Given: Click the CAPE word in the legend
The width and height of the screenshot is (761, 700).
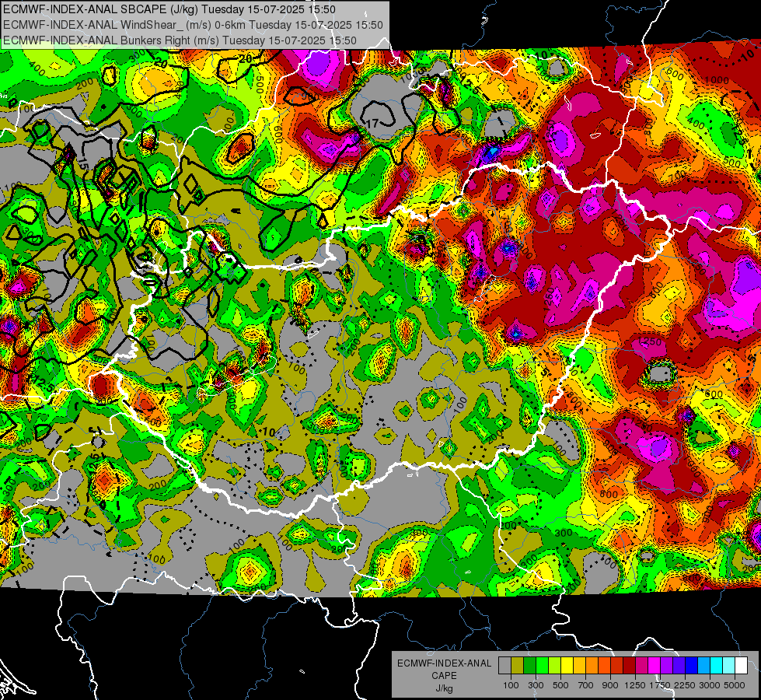Looking at the screenshot, I should pyautogui.click(x=445, y=675).
